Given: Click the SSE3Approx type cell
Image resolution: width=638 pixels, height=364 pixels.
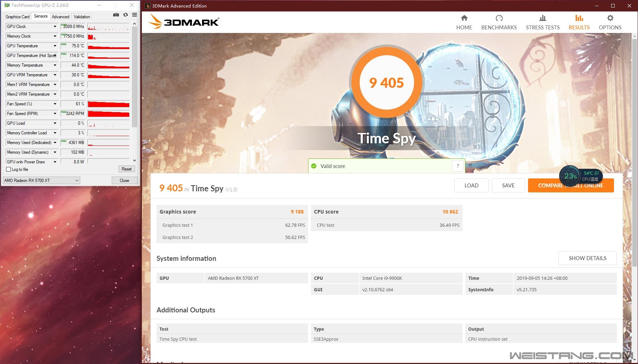Looking at the screenshot, I should 387,339.
